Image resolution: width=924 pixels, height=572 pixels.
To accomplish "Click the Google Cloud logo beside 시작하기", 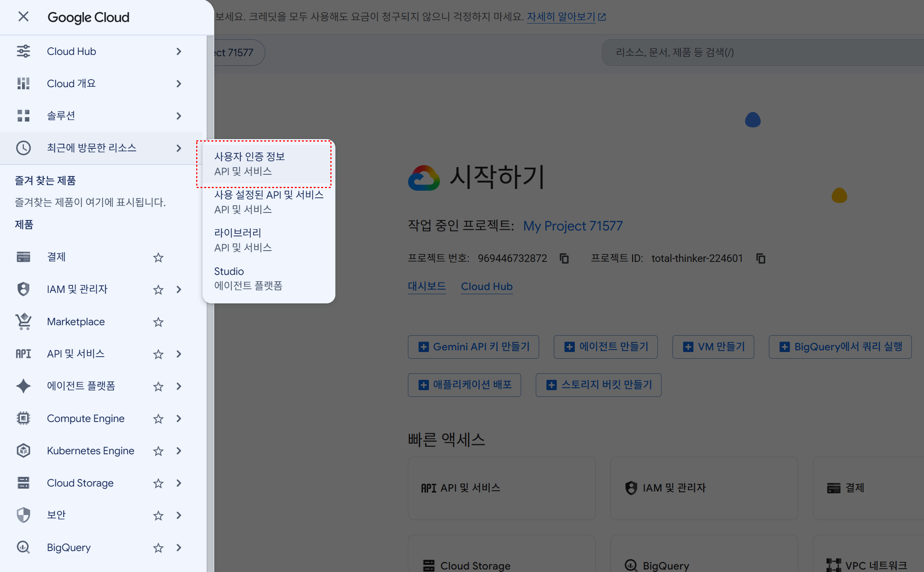I will pyautogui.click(x=424, y=178).
